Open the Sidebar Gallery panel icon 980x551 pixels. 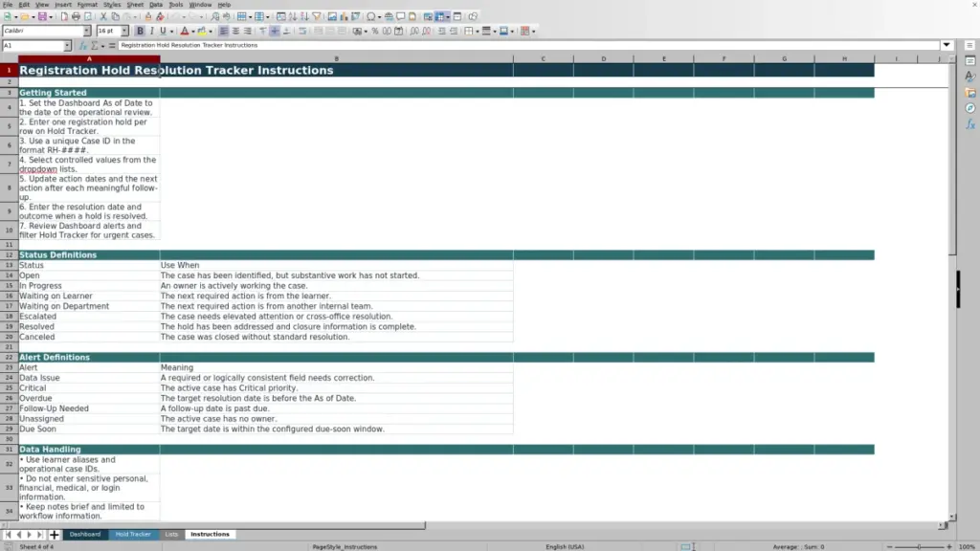tap(970, 93)
